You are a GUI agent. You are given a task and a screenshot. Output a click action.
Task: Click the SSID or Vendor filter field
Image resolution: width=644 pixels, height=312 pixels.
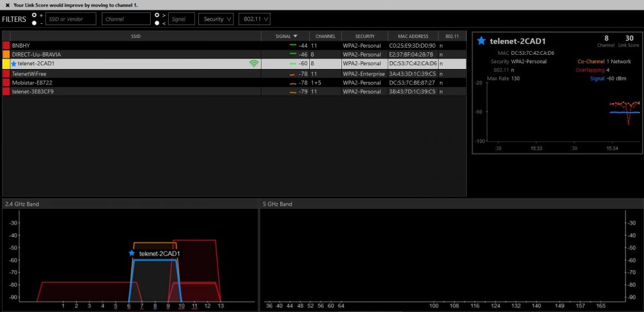click(70, 19)
